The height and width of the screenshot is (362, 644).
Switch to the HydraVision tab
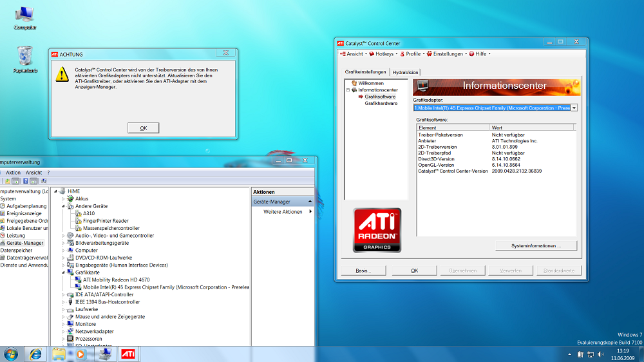click(x=405, y=72)
